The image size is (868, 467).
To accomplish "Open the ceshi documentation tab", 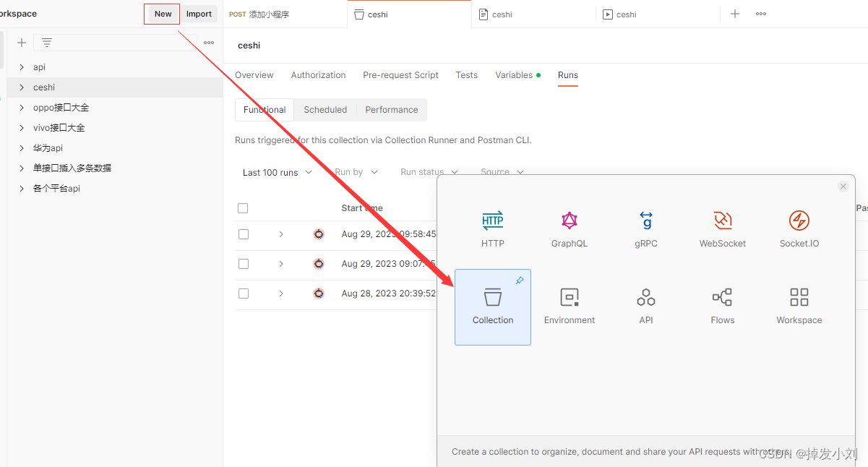I will 534,14.
